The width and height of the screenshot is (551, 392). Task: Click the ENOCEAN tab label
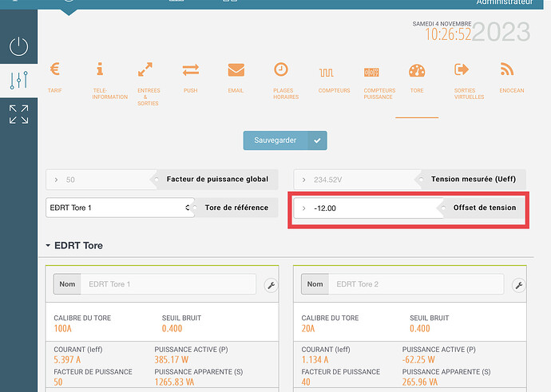tap(512, 91)
